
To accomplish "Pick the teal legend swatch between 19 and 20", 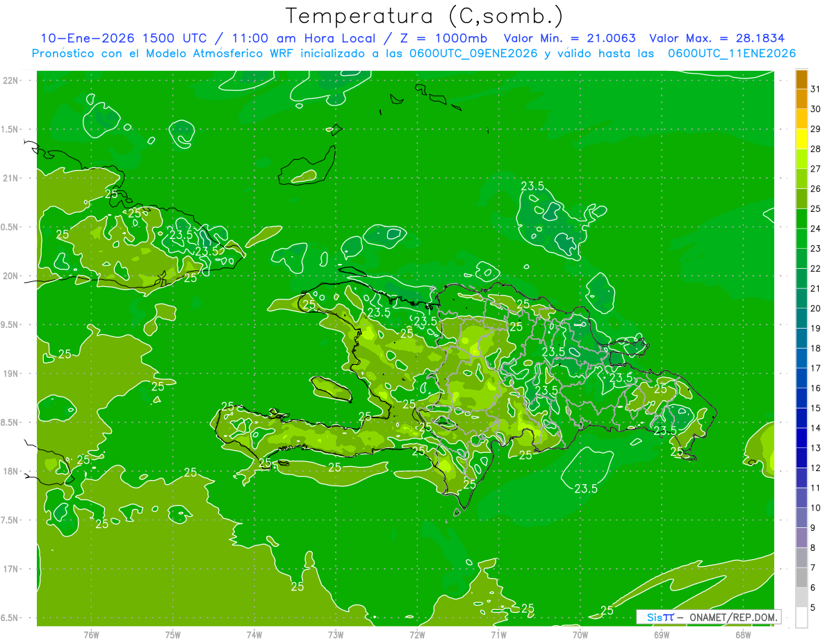I will [801, 319].
